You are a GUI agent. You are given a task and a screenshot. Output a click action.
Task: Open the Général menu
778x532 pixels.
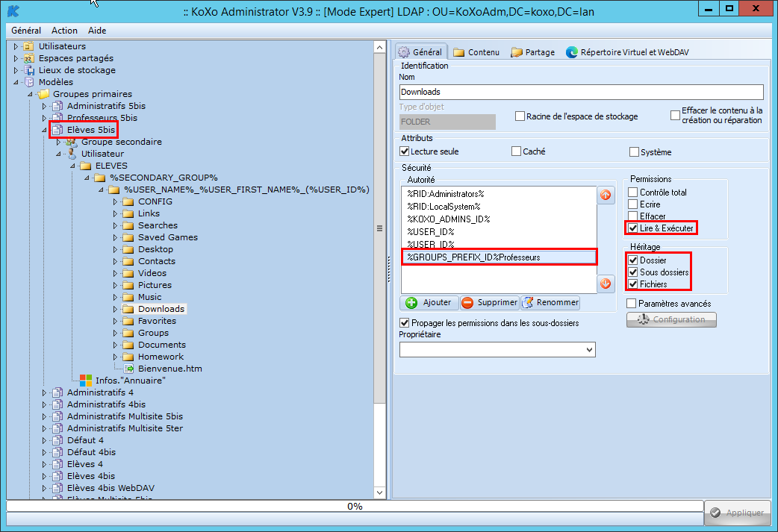(x=26, y=31)
